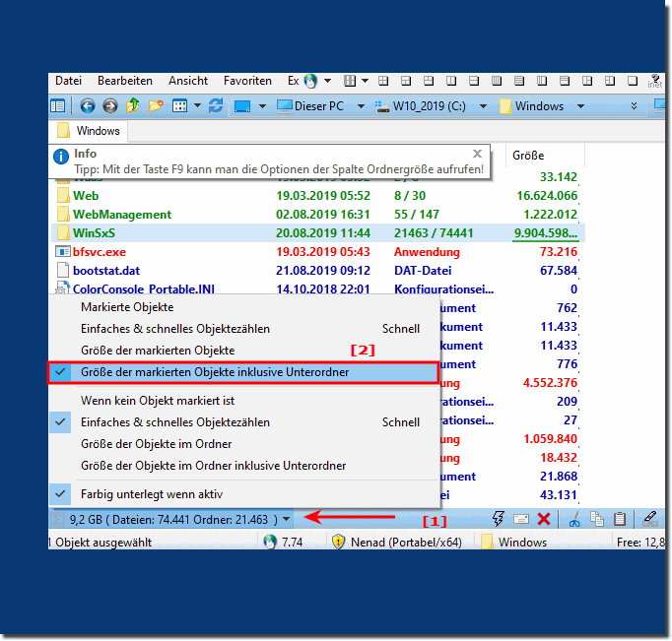Click the Forward navigation arrow icon
The image size is (672, 641).
click(x=110, y=105)
